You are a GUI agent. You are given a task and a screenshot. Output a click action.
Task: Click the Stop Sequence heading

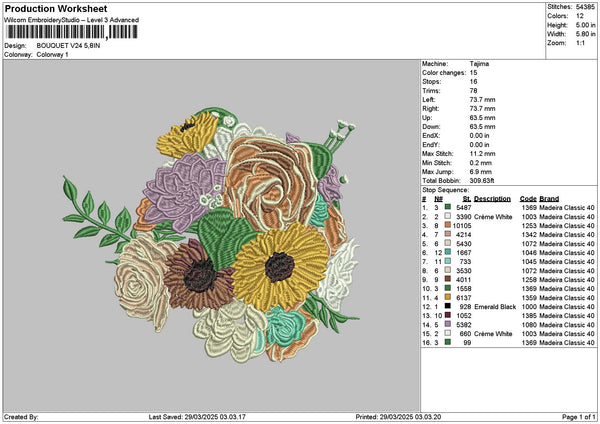tap(445, 190)
